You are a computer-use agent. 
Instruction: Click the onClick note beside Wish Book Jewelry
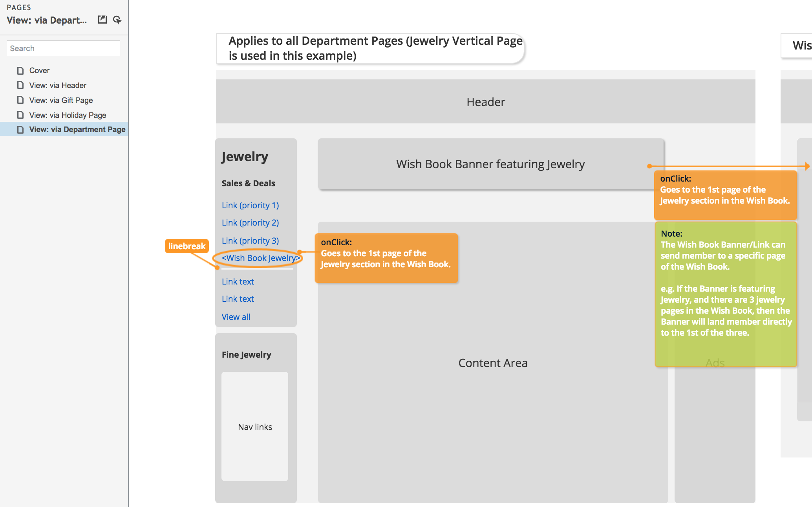click(386, 258)
